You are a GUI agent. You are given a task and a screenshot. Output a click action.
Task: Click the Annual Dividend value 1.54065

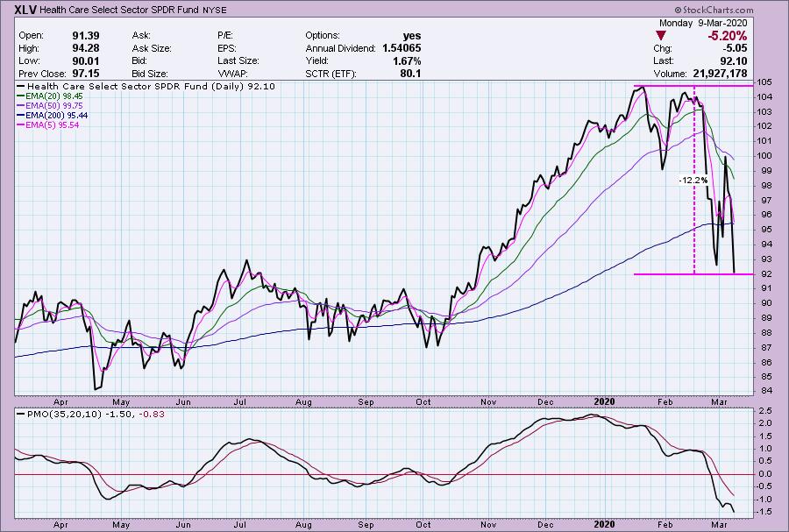[402, 48]
